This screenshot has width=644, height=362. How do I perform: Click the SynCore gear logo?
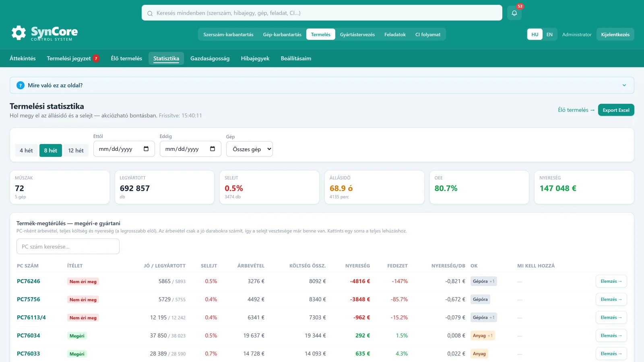click(19, 33)
